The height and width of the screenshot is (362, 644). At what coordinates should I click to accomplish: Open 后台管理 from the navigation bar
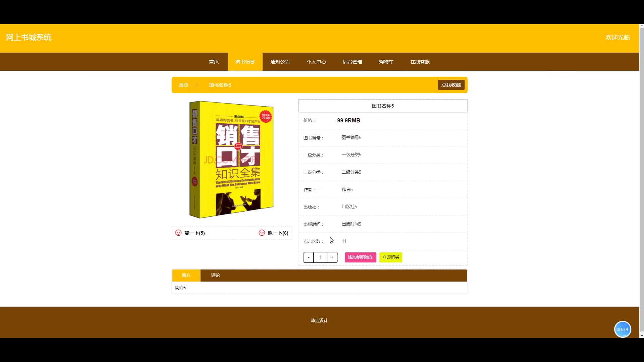pyautogui.click(x=352, y=62)
